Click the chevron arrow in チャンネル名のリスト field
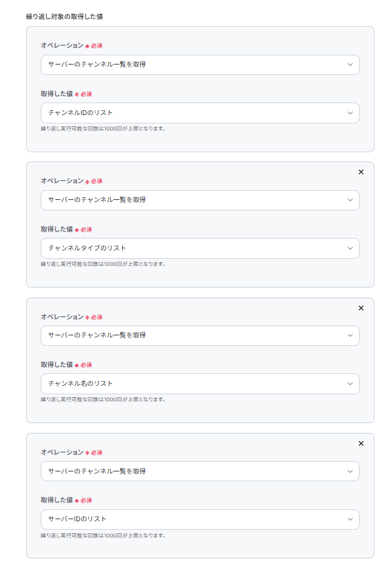 pos(350,384)
